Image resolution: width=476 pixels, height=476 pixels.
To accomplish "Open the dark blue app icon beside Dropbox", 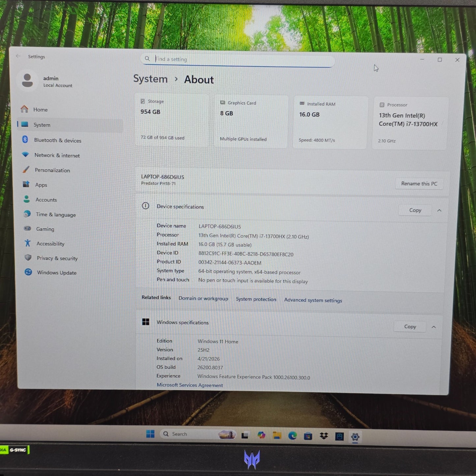I will point(339,437).
